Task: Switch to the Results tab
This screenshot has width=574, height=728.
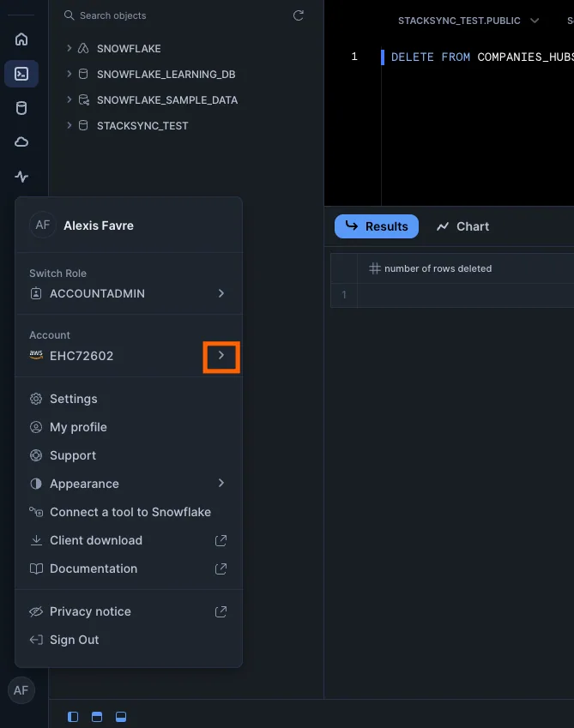Action: [x=377, y=226]
